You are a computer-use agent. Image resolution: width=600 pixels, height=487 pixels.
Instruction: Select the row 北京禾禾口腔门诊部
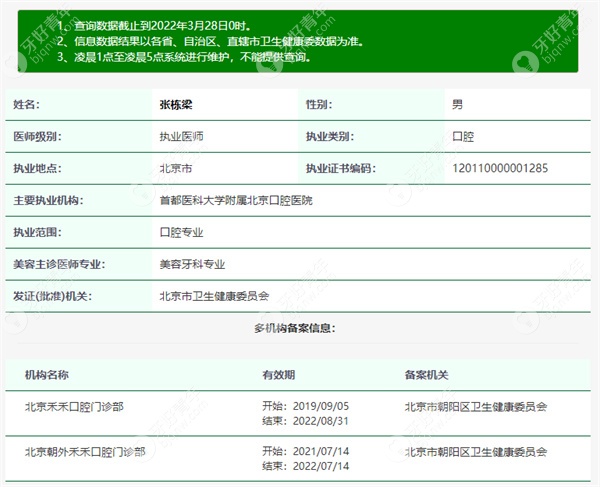pos(298,414)
